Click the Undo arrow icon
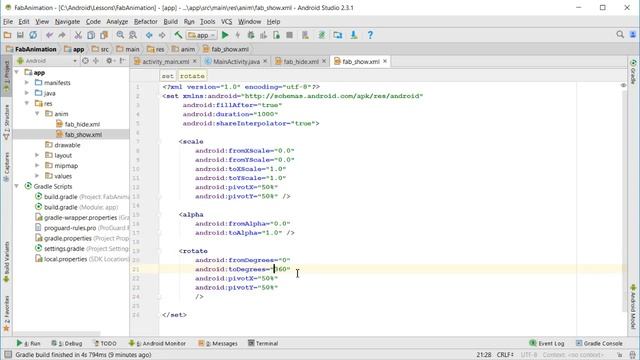 [x=49, y=36]
